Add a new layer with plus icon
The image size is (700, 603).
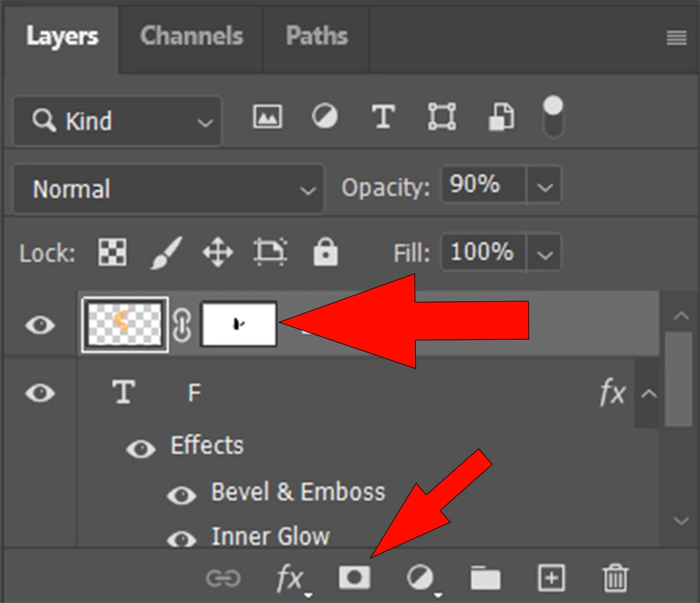click(x=551, y=578)
